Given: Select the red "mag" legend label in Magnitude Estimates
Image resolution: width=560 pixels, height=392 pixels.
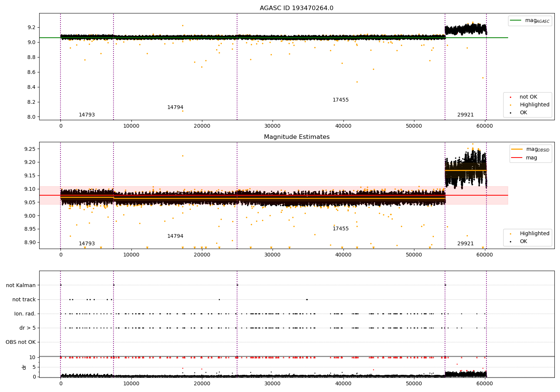Looking at the screenshot, I should point(532,158).
